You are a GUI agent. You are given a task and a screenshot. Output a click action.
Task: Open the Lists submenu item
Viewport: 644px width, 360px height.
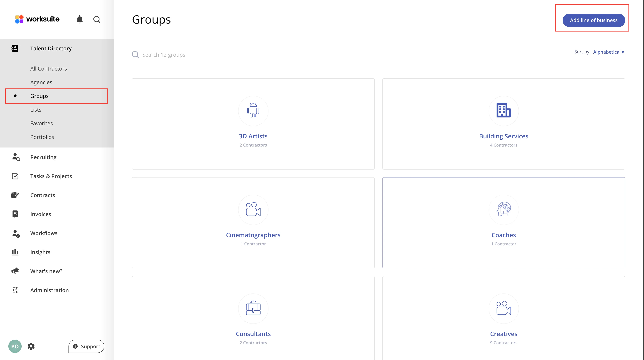36,110
